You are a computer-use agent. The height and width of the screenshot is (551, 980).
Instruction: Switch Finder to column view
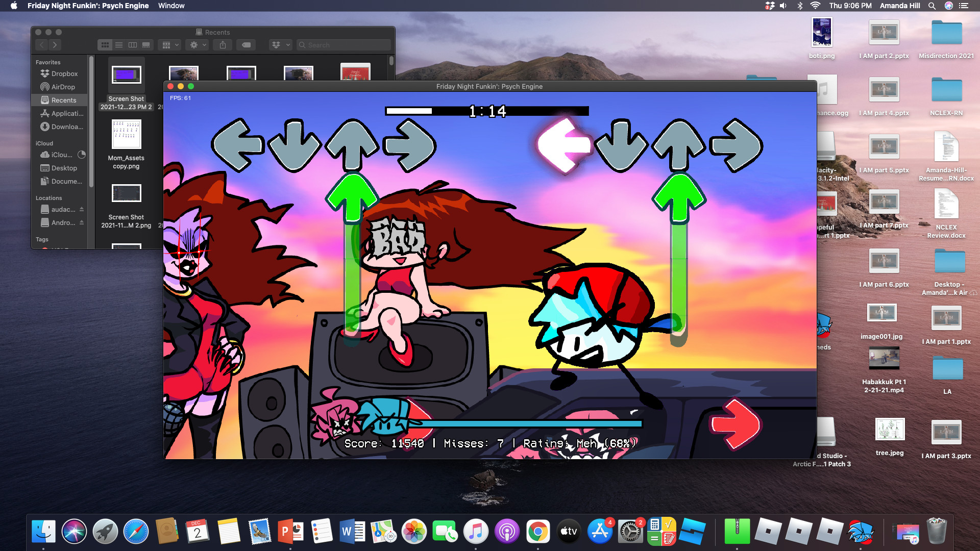click(133, 45)
